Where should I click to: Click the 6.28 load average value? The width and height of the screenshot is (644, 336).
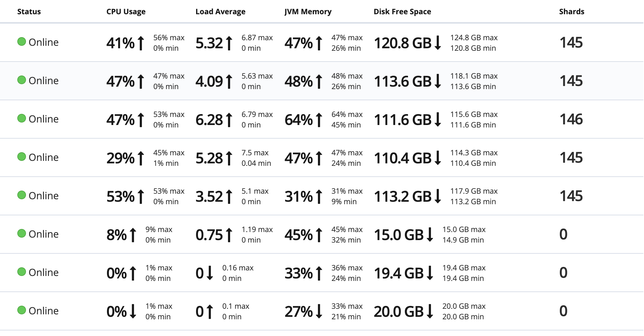(x=209, y=120)
